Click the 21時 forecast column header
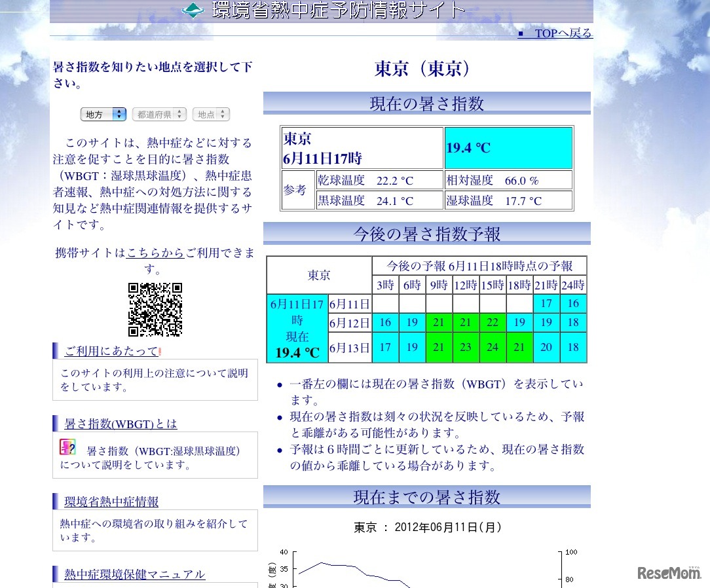 (x=546, y=285)
